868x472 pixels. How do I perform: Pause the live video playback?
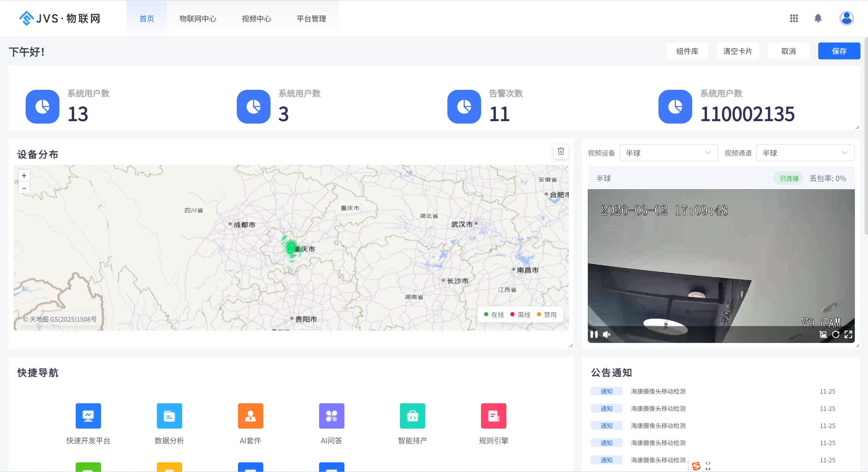tap(594, 334)
